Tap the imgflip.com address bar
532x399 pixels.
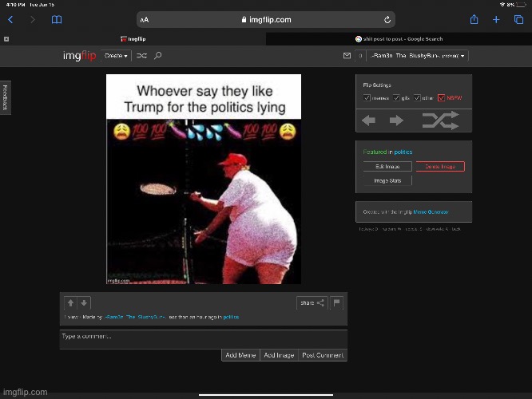(x=266, y=20)
